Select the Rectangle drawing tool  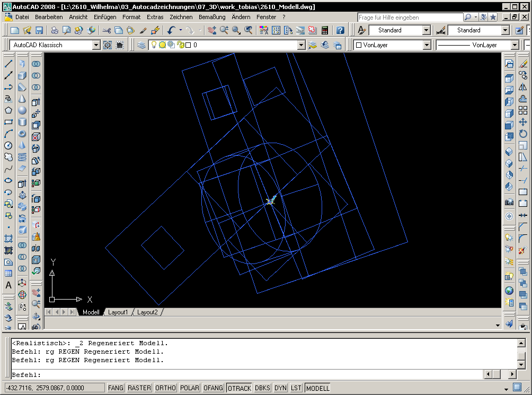(8, 122)
